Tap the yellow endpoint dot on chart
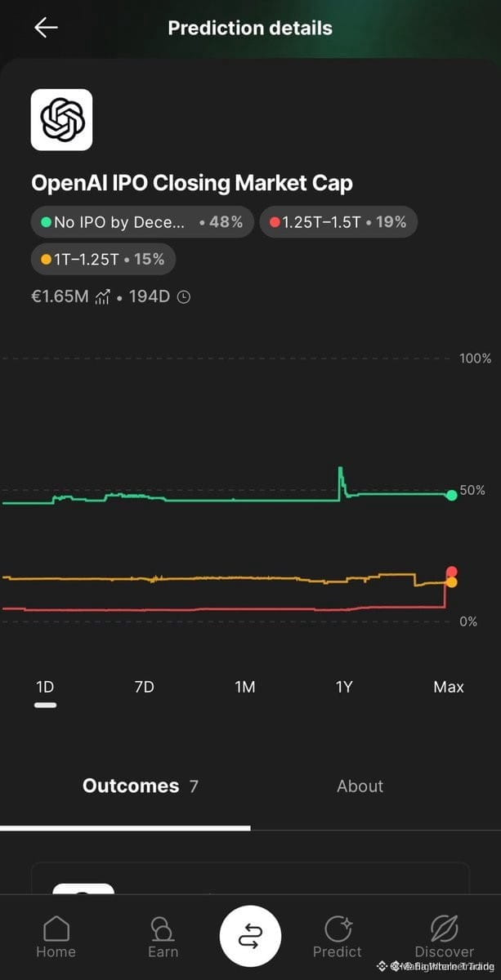 (451, 582)
